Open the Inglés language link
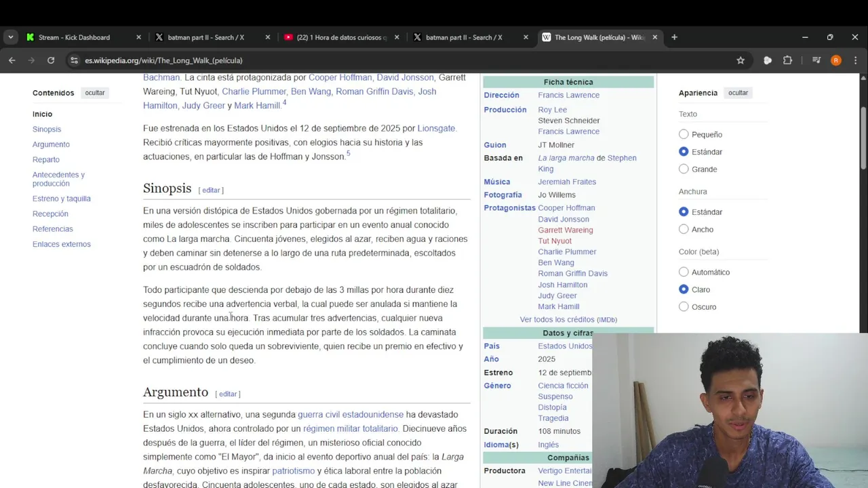This screenshot has width=868, height=488. 548,445
